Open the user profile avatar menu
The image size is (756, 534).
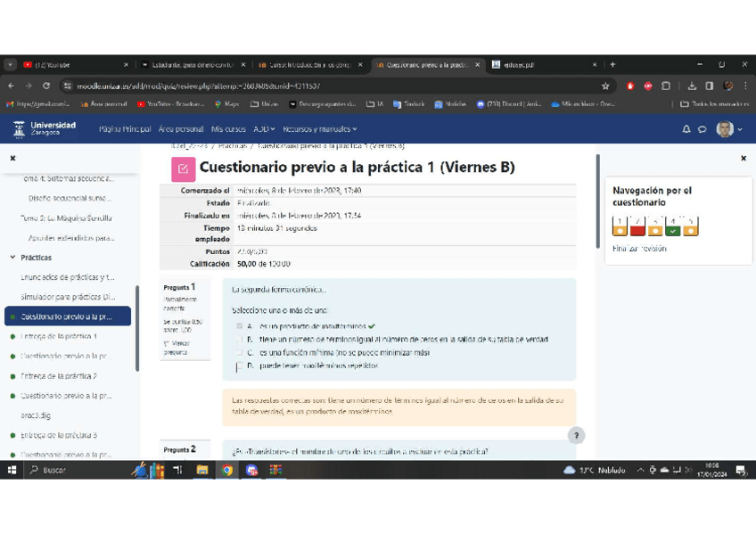[728, 128]
